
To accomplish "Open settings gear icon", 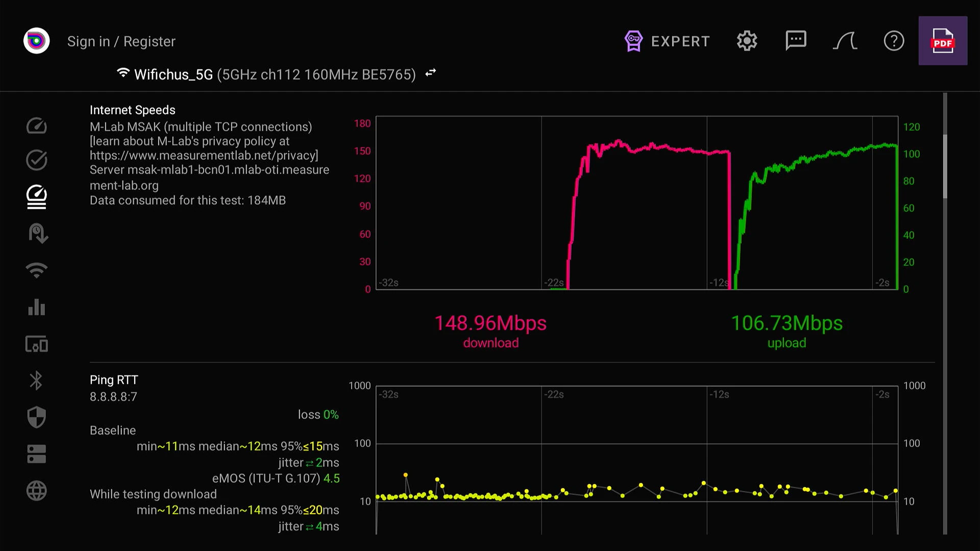I will click(747, 41).
